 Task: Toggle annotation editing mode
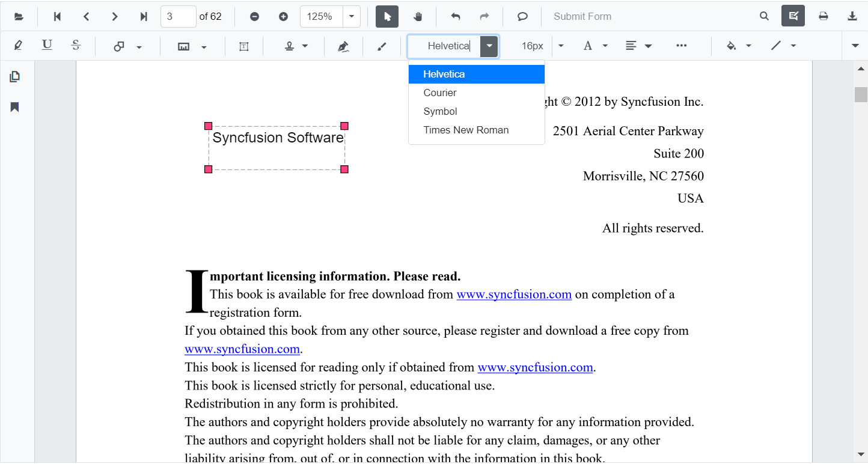[793, 16]
